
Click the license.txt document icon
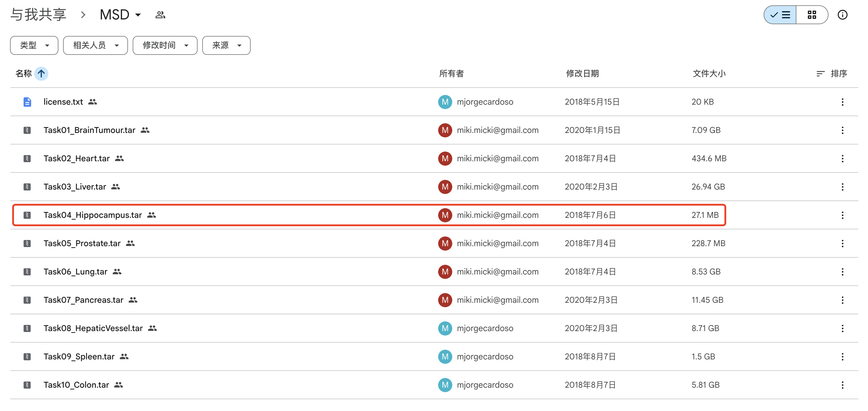(x=27, y=102)
